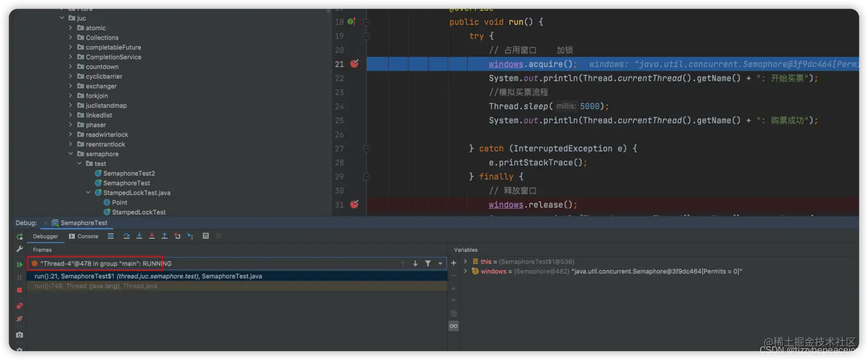Collapse the test folder under semaphore

[79, 164]
